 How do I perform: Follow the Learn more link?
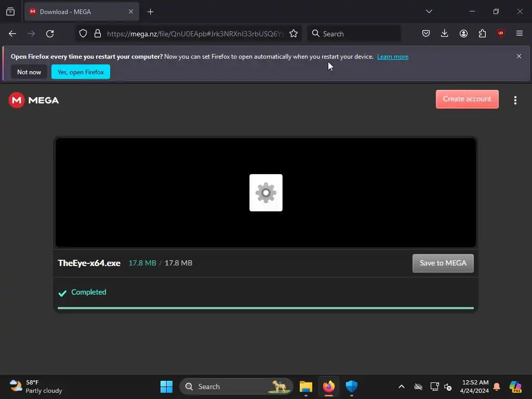pos(393,57)
